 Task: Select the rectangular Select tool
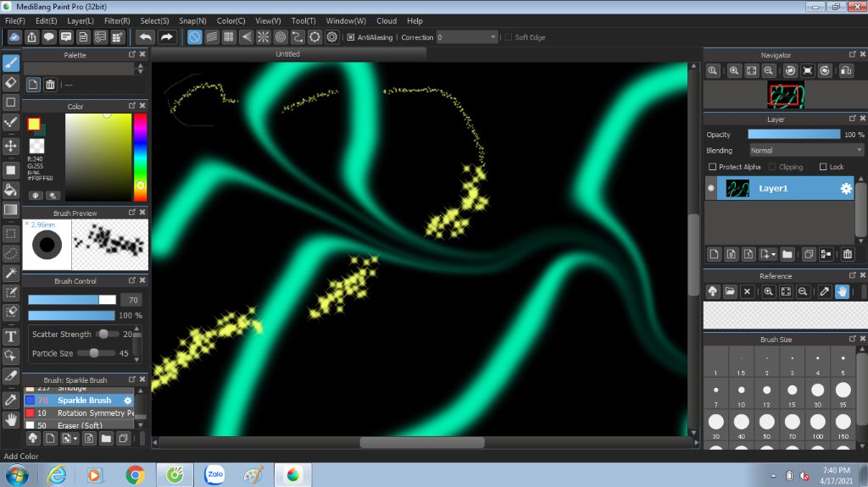tap(10, 234)
